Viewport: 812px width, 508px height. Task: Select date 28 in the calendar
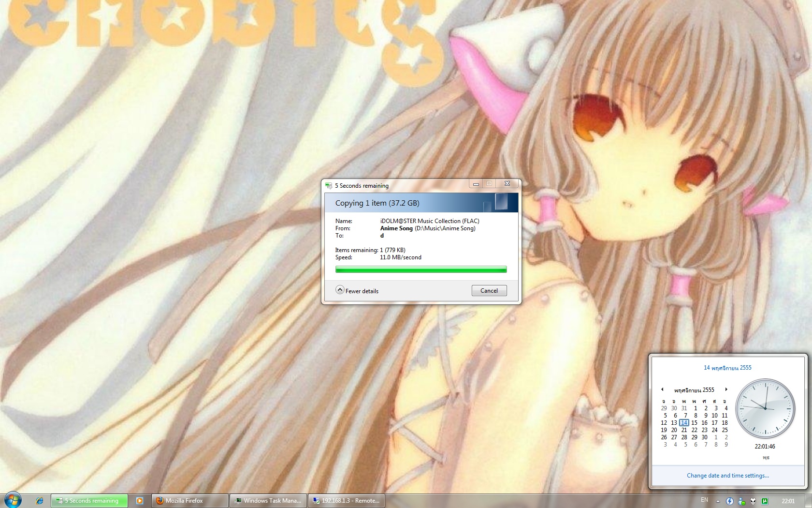684,437
